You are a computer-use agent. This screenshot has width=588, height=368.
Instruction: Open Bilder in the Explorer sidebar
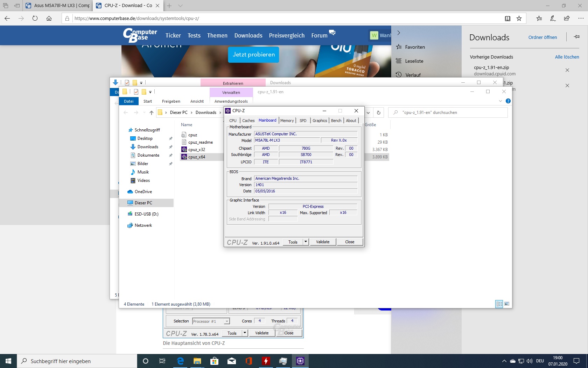pos(142,164)
